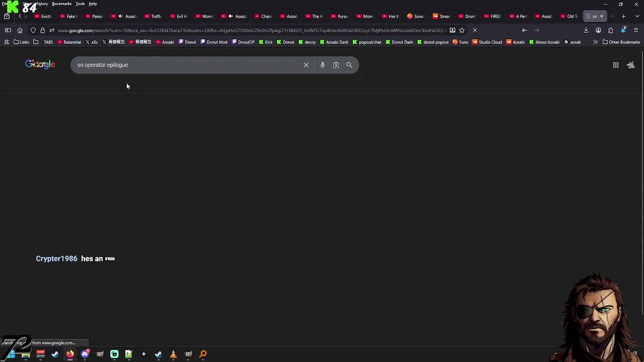This screenshot has width=644, height=362.
Task: Open the TABS bookmark folder
Action: click(x=44, y=42)
